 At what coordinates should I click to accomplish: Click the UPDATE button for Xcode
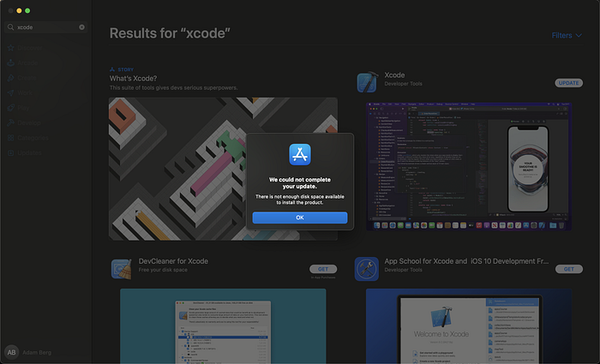pos(568,83)
